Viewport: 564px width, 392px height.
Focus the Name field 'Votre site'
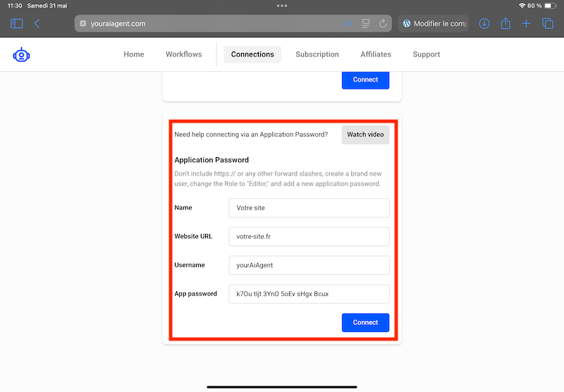click(x=309, y=208)
